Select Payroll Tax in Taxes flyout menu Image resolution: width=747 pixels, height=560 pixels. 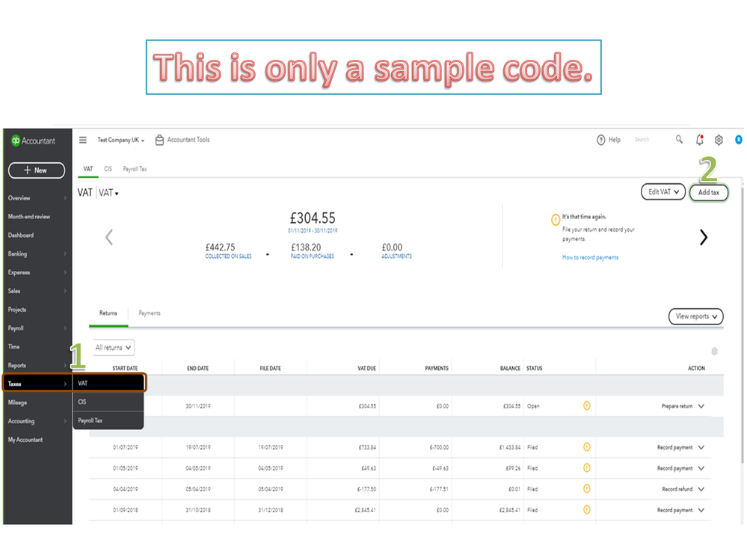pyautogui.click(x=108, y=420)
